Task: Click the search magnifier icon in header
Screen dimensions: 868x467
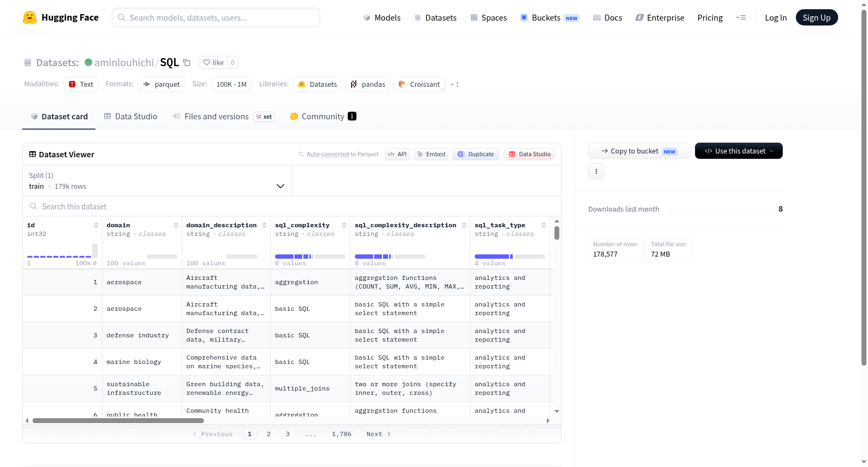Action: click(x=122, y=17)
